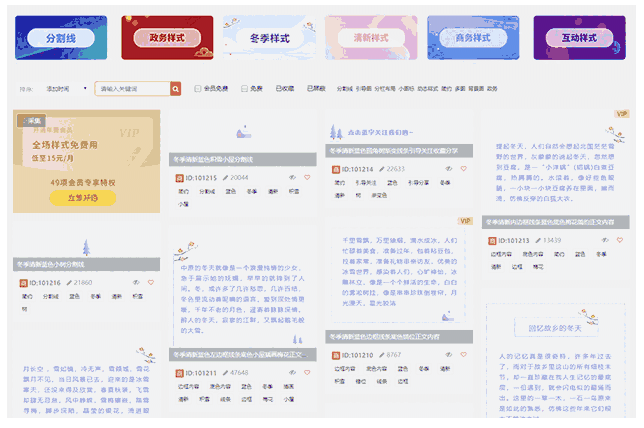
Task: Favorite style ID:101215 with its heart icon
Action: (307, 177)
